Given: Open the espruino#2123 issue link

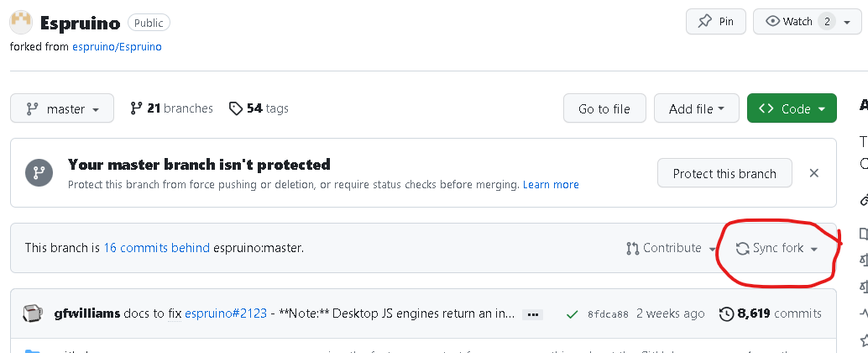Looking at the screenshot, I should (226, 313).
